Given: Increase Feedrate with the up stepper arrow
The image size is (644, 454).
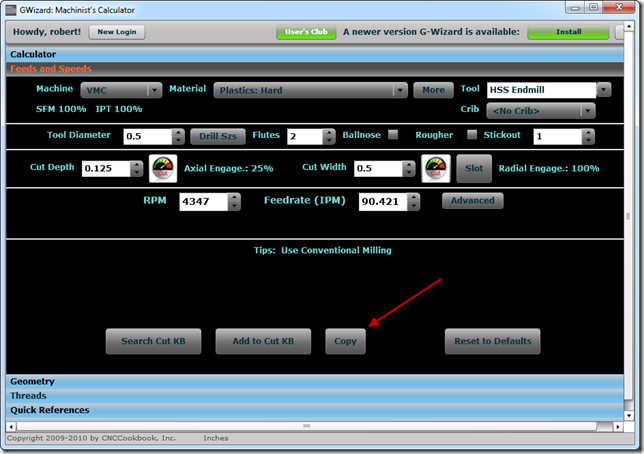Looking at the screenshot, I should (414, 197).
